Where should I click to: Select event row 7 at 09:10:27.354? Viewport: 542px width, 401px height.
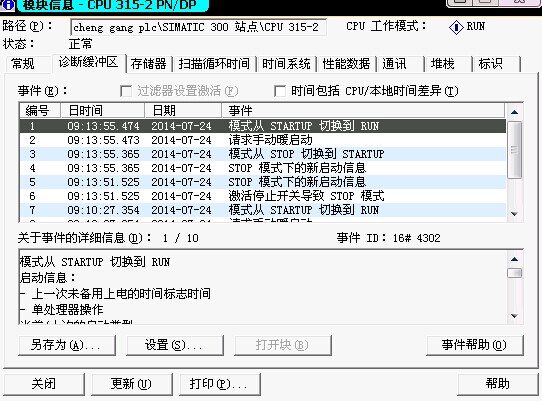263,210
